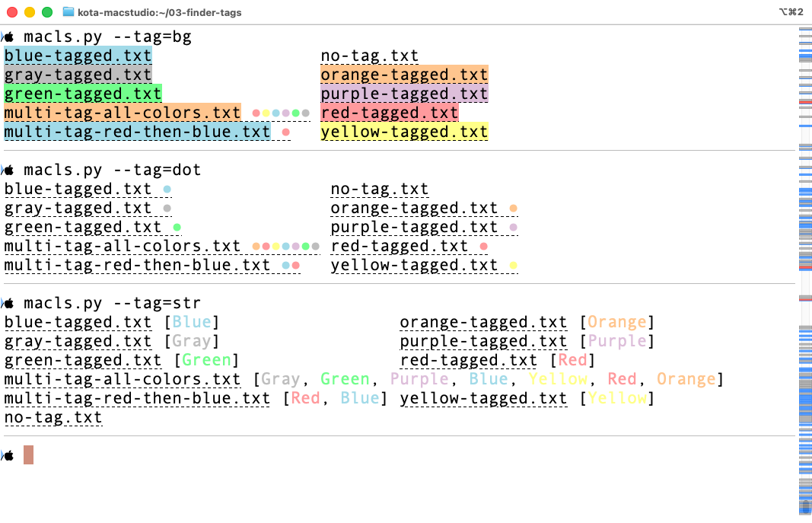This screenshot has width=812, height=523.
Task: Click 'multi-tag-all-colors.txt' in the str listing
Action: click(123, 380)
